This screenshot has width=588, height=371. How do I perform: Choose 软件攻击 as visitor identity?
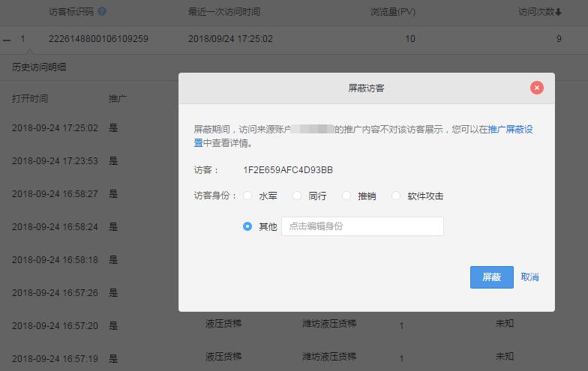[x=396, y=196]
